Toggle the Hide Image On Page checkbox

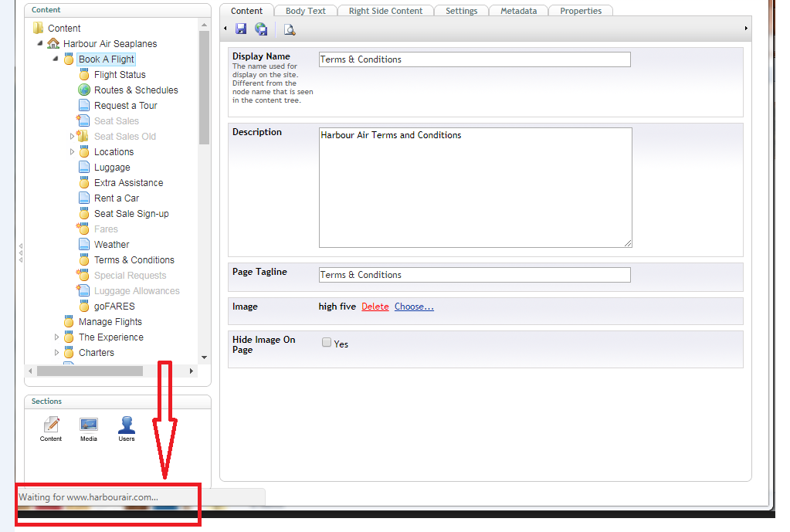(x=327, y=343)
